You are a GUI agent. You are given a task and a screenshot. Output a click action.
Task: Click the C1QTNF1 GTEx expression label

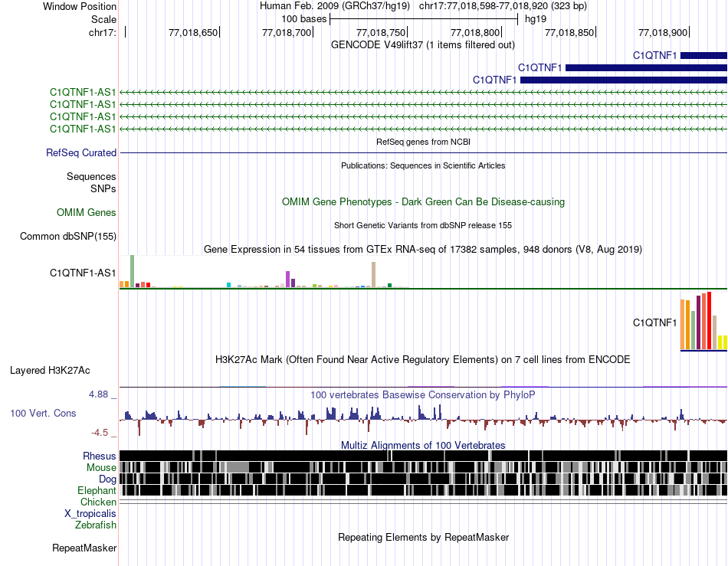[x=654, y=322]
